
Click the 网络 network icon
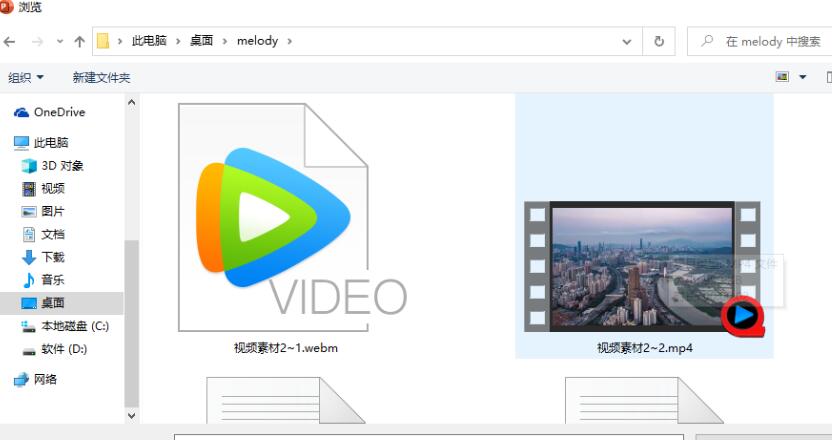point(21,379)
